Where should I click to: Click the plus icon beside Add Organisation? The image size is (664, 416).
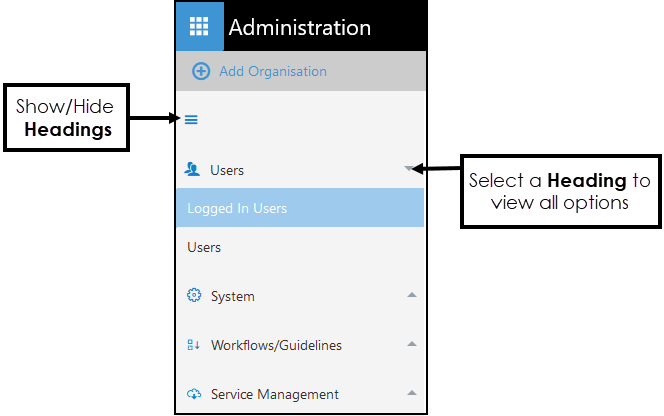(x=201, y=71)
